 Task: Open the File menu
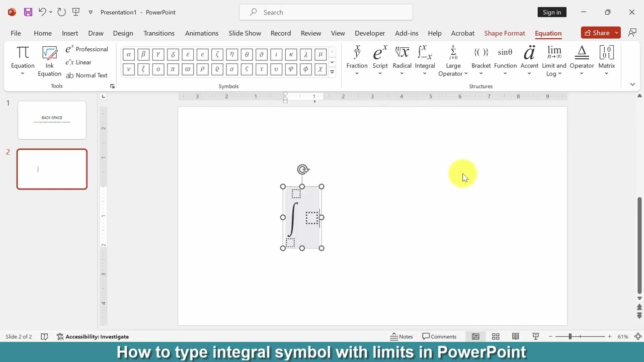coord(16,33)
